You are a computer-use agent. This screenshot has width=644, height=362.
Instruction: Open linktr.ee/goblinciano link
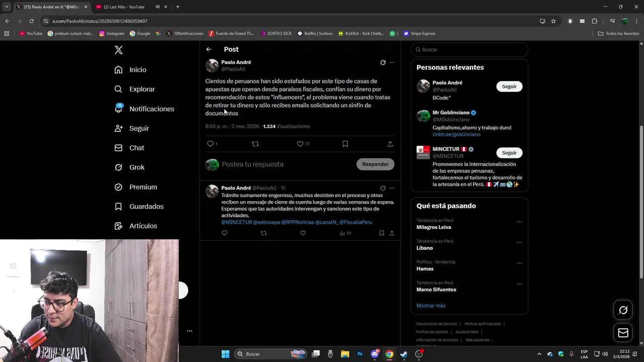456,135
